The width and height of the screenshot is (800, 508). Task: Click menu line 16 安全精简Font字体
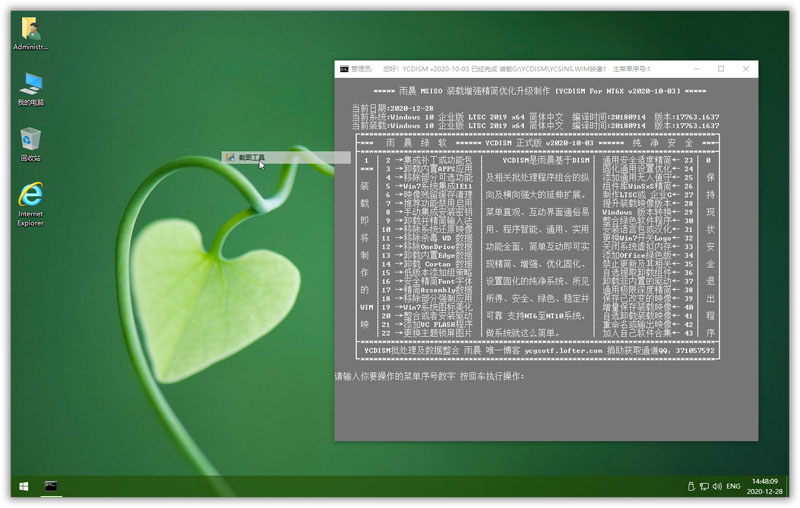[x=427, y=282]
